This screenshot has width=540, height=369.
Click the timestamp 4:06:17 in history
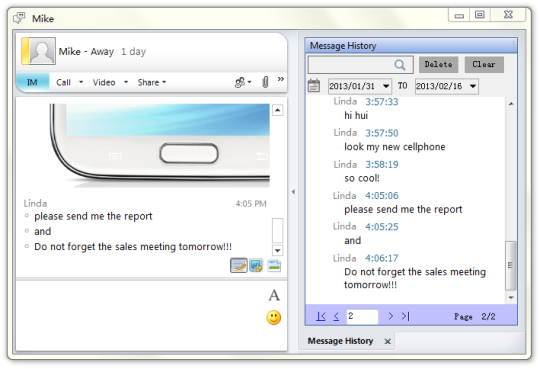(x=382, y=258)
